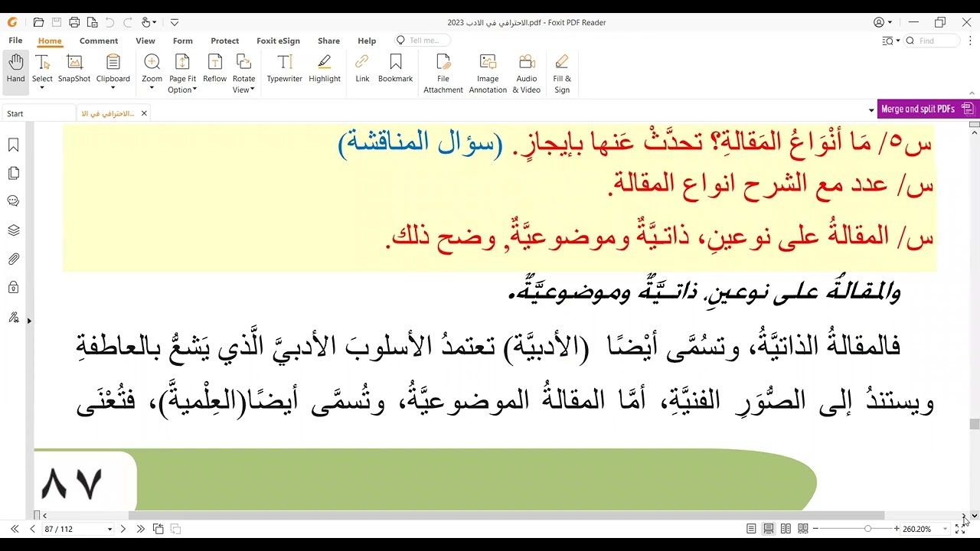Open the Security lock panel
Viewport: 980px width, 551px height.
[13, 288]
